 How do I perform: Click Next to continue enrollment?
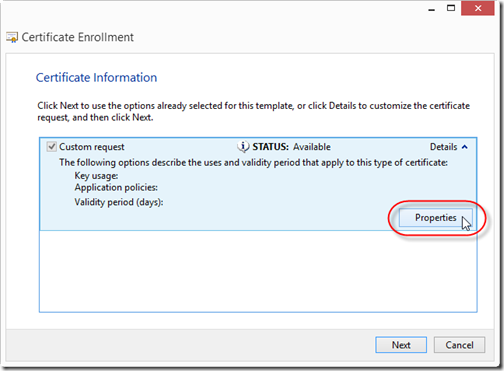401,345
